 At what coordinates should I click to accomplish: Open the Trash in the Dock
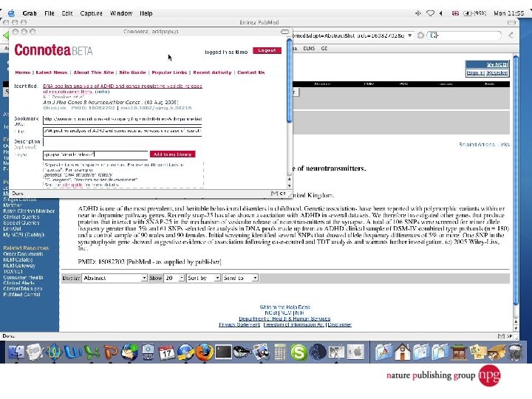pos(516,352)
